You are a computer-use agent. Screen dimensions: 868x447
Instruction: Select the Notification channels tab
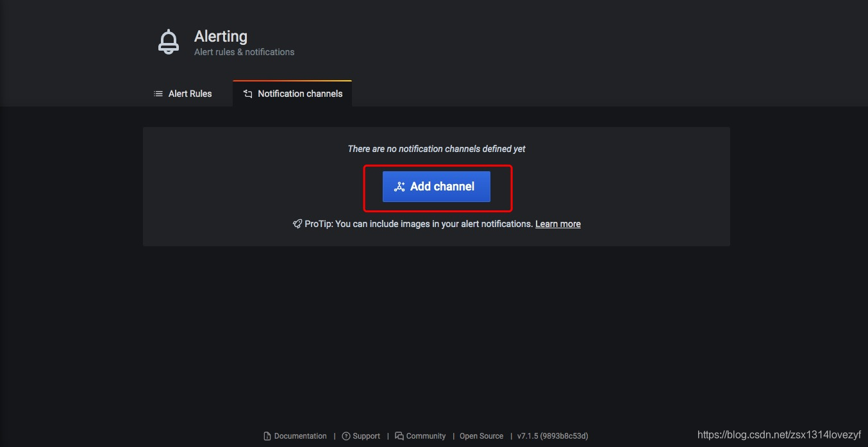pos(292,94)
